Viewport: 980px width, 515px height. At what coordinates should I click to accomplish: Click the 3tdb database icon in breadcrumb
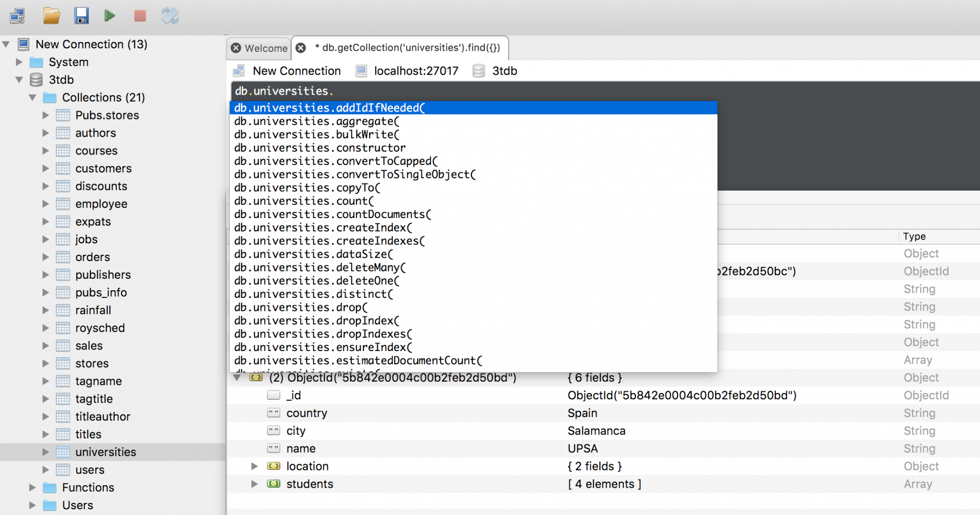[479, 71]
